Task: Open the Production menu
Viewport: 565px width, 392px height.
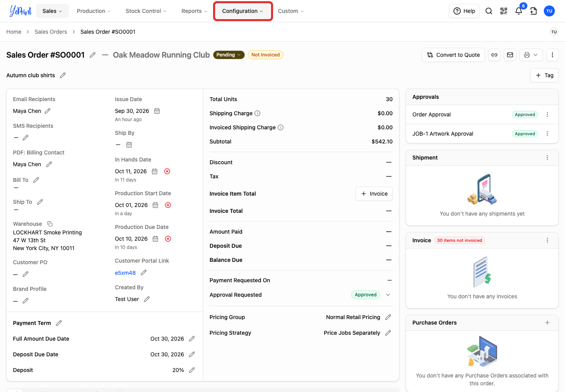Action: [94, 11]
